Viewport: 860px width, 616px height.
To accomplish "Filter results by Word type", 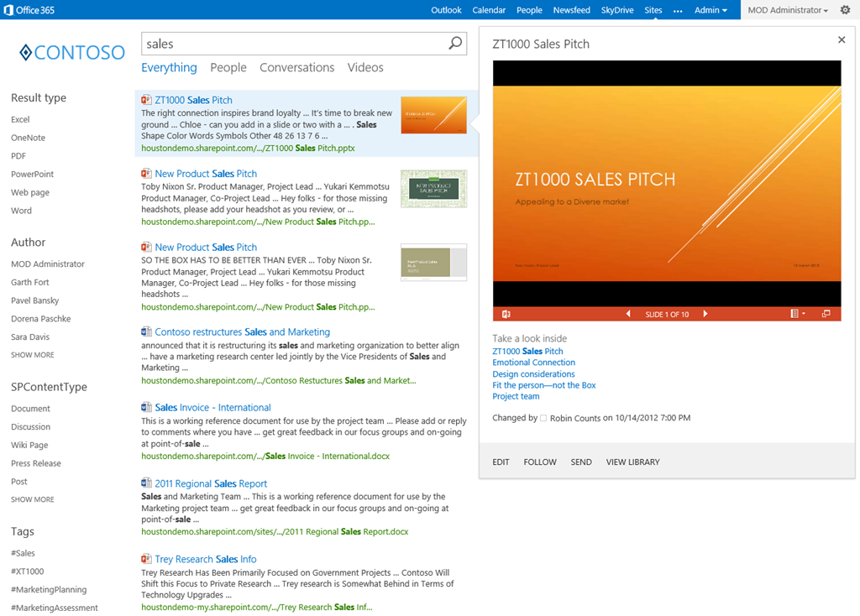I will pos(21,211).
